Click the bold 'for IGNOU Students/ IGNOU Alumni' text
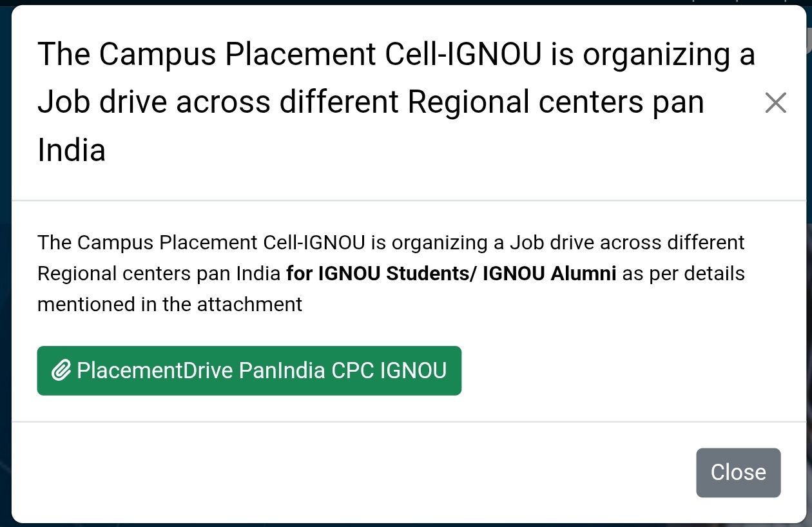812x527 pixels. tap(451, 274)
